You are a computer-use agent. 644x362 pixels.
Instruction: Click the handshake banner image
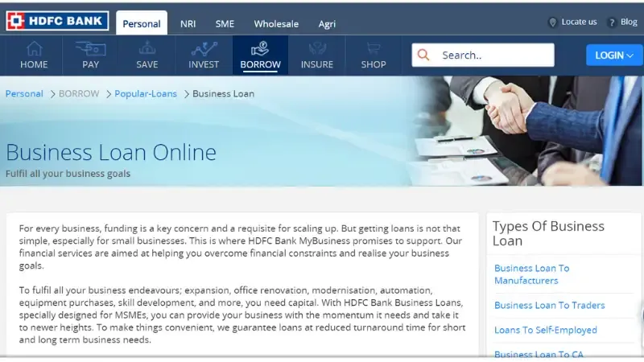point(526,131)
